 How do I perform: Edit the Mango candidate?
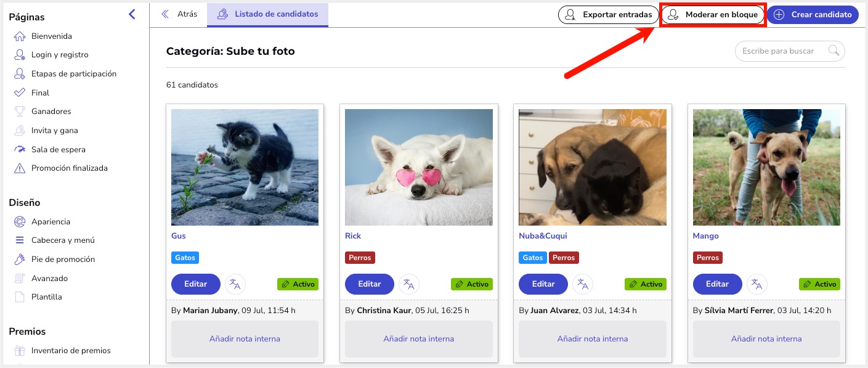click(x=718, y=284)
